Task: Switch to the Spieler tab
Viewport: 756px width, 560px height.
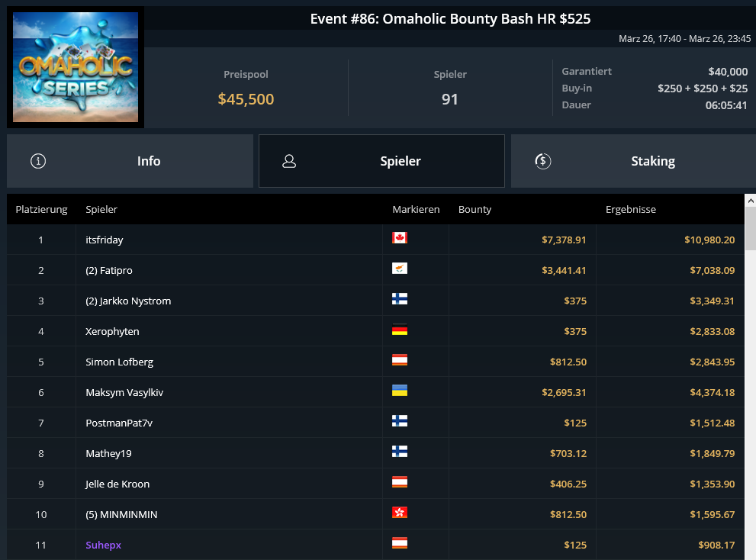Action: click(381, 161)
